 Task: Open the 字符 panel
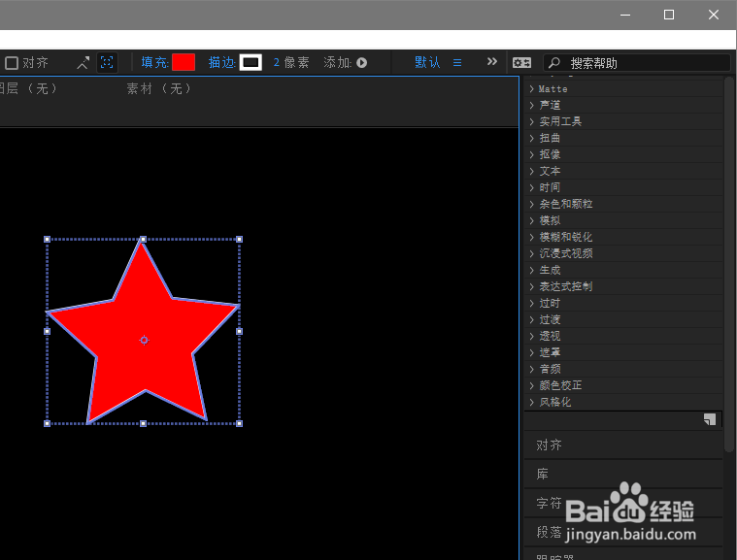pyautogui.click(x=623, y=503)
